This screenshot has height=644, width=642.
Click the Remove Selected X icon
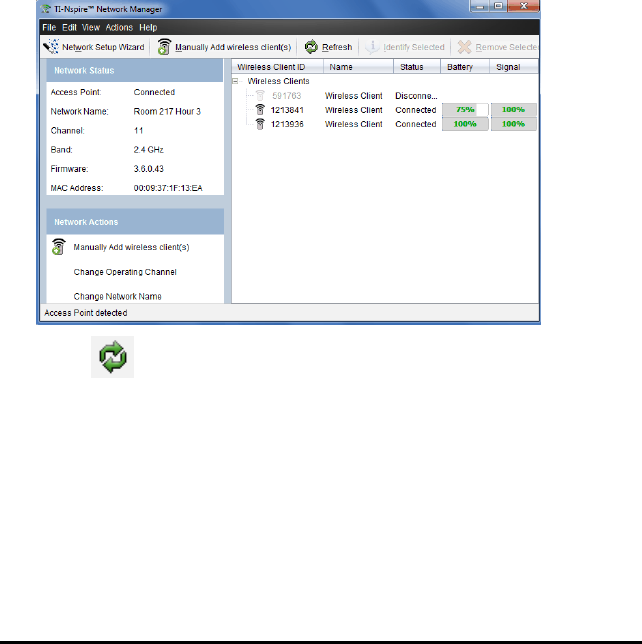[x=464, y=47]
